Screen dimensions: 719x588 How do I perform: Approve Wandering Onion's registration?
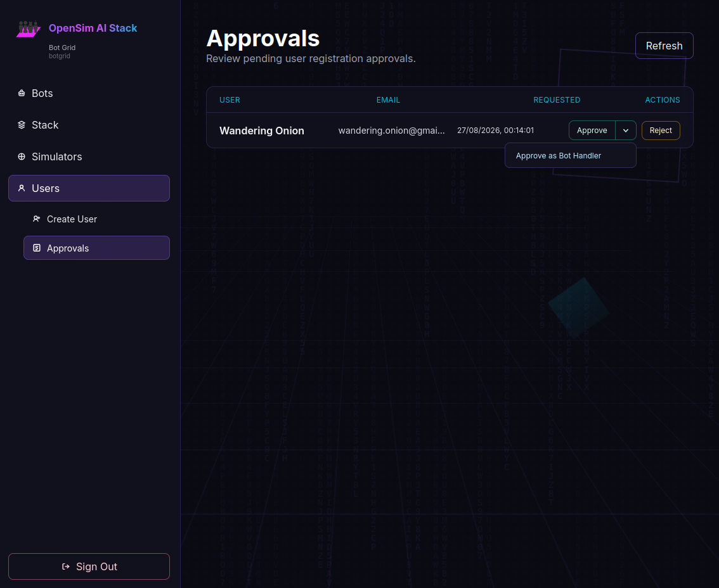(x=592, y=130)
